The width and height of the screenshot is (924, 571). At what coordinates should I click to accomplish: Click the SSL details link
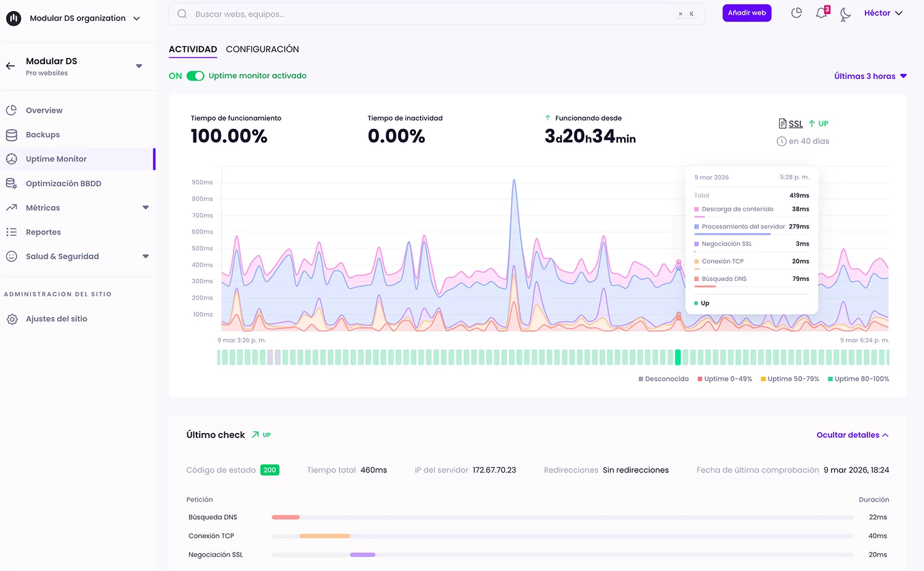(795, 123)
